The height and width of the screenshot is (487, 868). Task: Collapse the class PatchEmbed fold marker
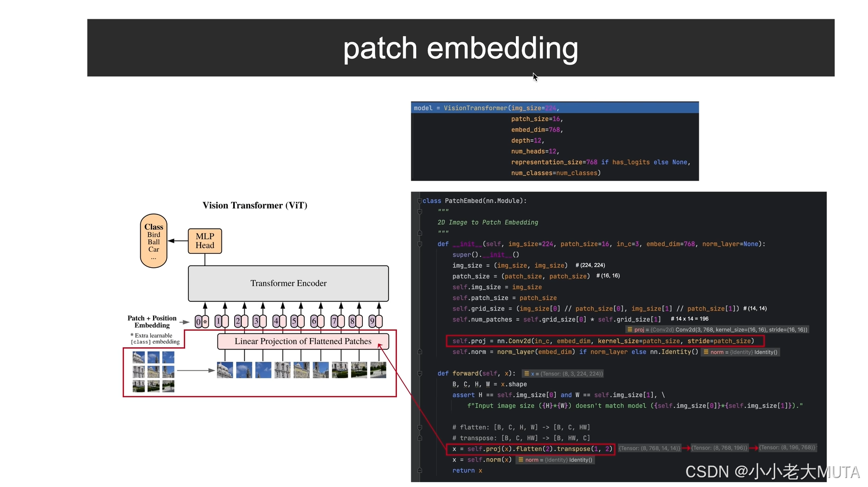(419, 201)
